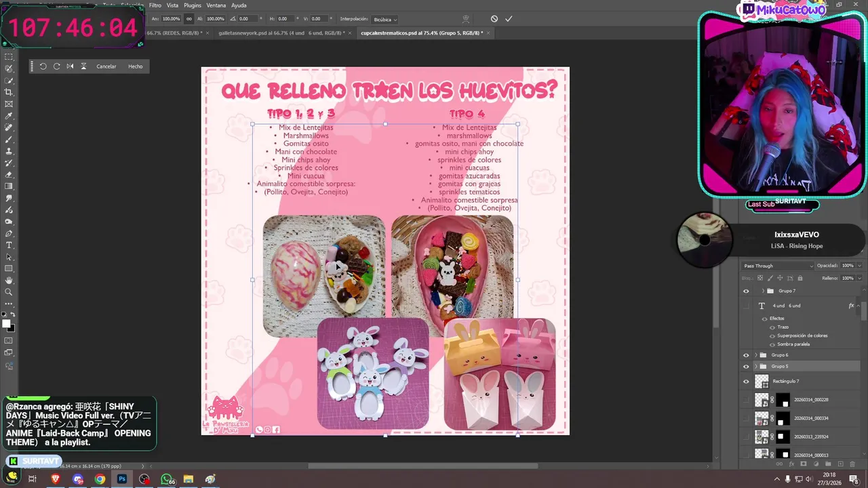Flip vertically using the transform bar icon
The height and width of the screenshot is (488, 868).
point(83,66)
